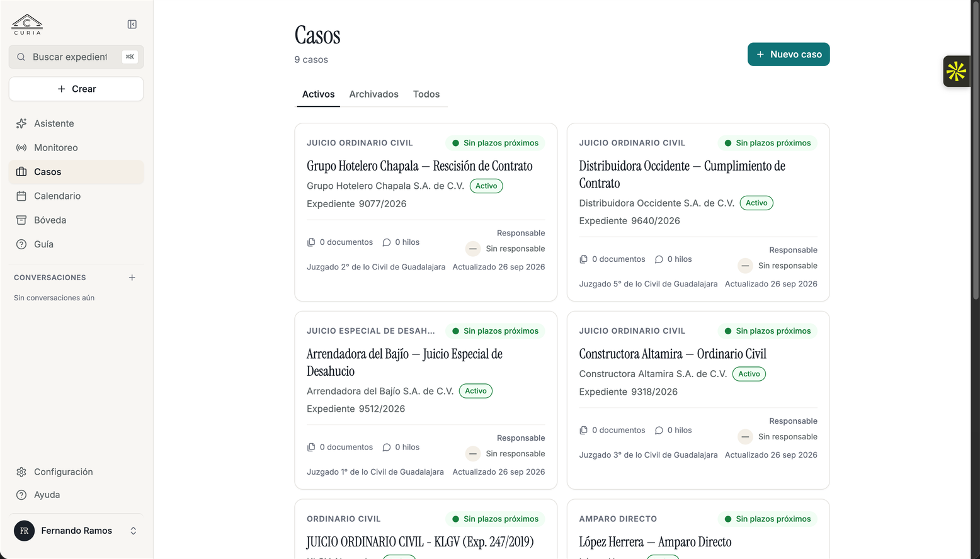Click the Nuevo caso button
This screenshot has width=980, height=559.
(x=789, y=54)
